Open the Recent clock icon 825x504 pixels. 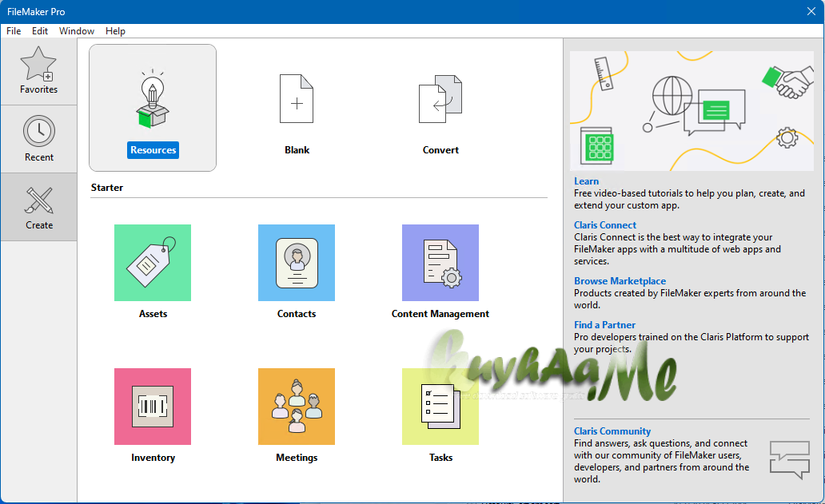[x=39, y=131]
